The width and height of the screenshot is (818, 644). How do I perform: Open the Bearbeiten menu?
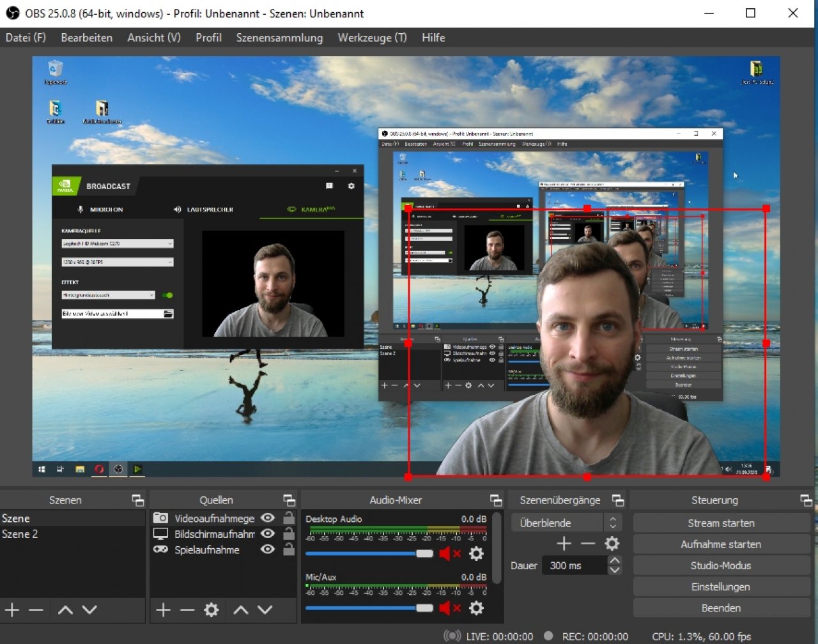pyautogui.click(x=86, y=38)
